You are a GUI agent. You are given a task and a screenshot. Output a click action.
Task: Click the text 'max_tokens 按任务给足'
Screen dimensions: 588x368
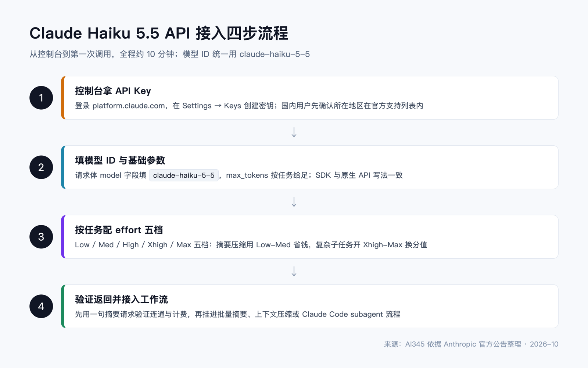pyautogui.click(x=267, y=175)
